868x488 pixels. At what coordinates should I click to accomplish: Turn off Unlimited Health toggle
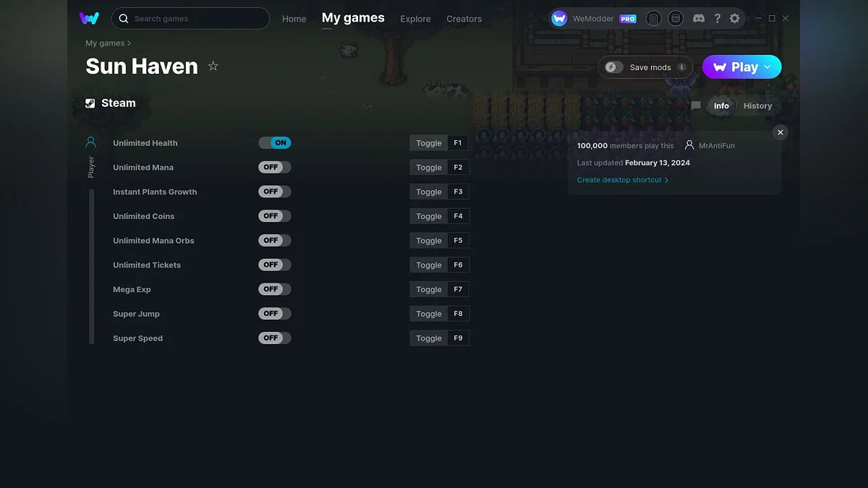pyautogui.click(x=275, y=143)
